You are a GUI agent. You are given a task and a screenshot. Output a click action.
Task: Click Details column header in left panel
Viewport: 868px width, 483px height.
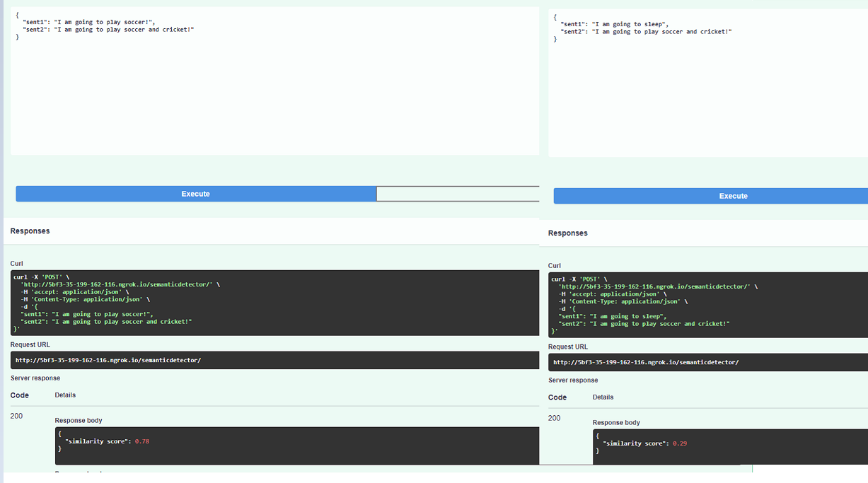[x=65, y=395]
